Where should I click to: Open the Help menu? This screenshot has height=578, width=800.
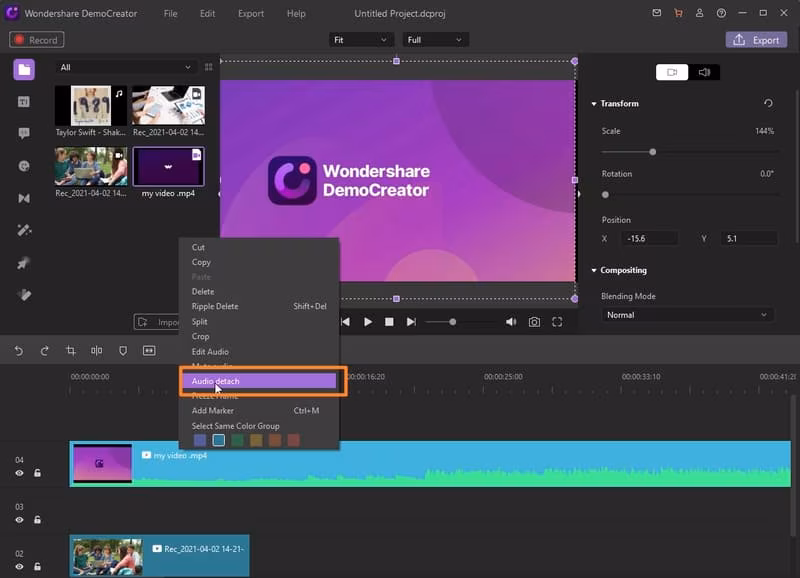(296, 14)
